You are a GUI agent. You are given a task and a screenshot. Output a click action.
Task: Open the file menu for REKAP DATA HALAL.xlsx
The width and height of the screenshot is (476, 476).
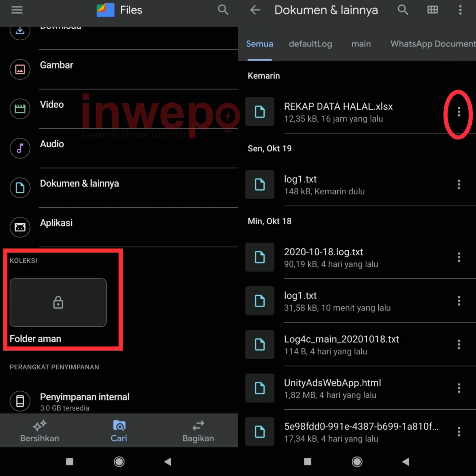click(x=459, y=112)
